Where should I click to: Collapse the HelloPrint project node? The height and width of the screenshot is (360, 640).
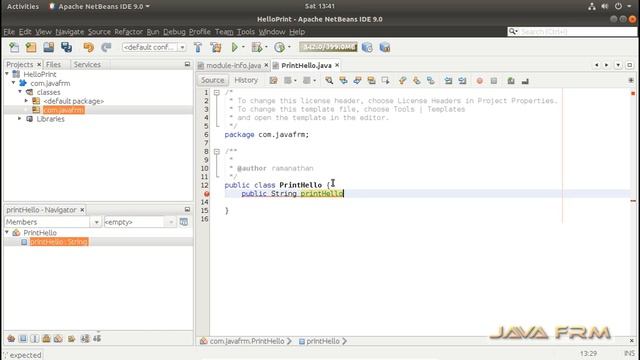[7, 74]
